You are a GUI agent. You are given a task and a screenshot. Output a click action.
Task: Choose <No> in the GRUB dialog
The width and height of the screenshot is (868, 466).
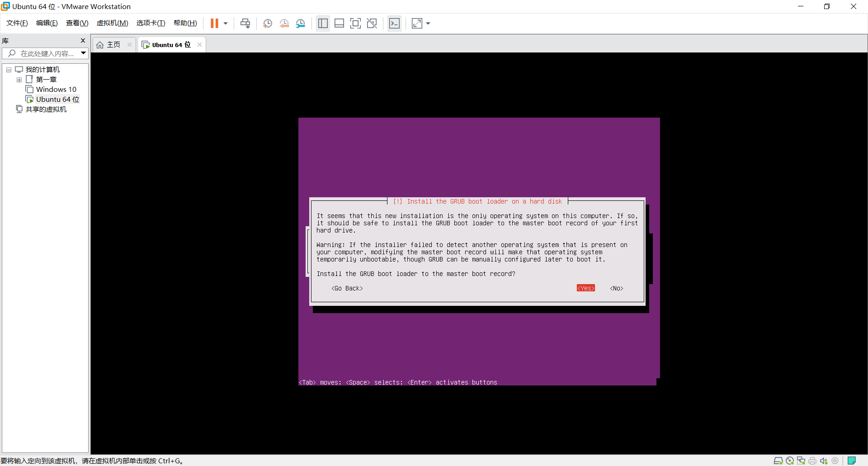(x=617, y=288)
